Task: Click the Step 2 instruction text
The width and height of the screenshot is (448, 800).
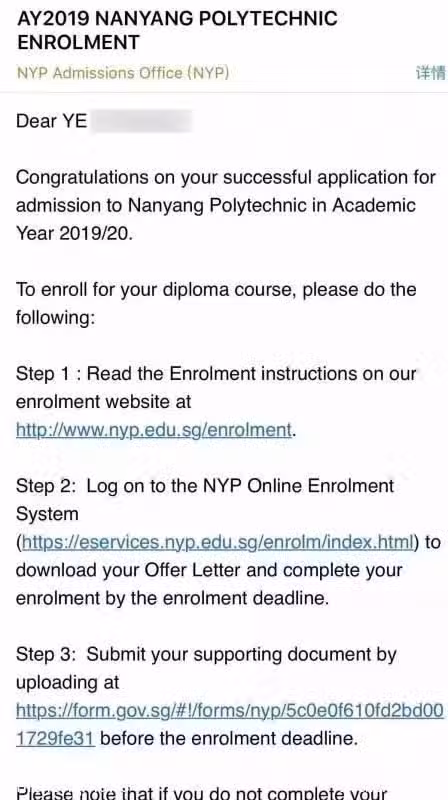Action: click(205, 499)
